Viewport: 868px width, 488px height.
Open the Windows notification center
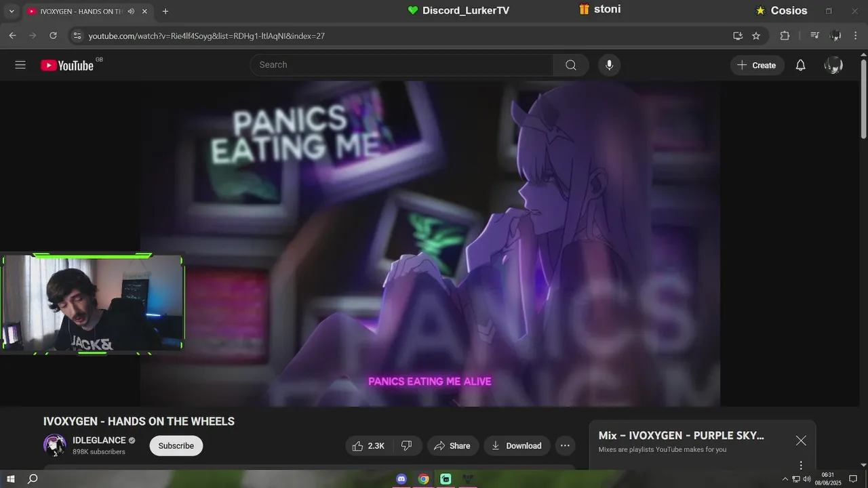click(x=853, y=479)
